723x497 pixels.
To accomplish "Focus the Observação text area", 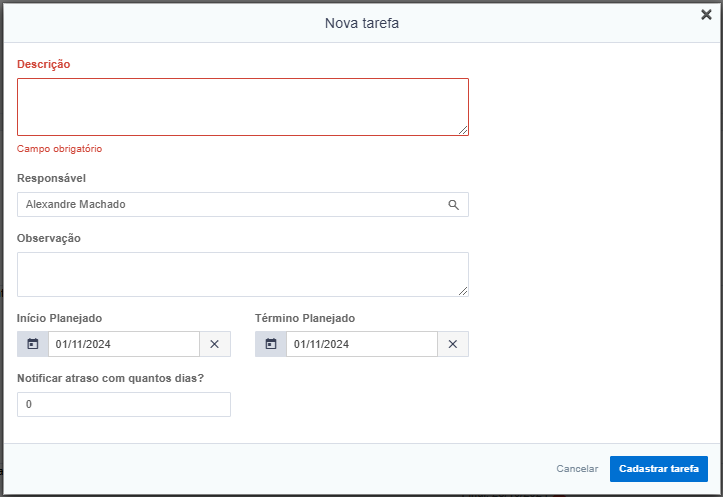I will coord(242,273).
